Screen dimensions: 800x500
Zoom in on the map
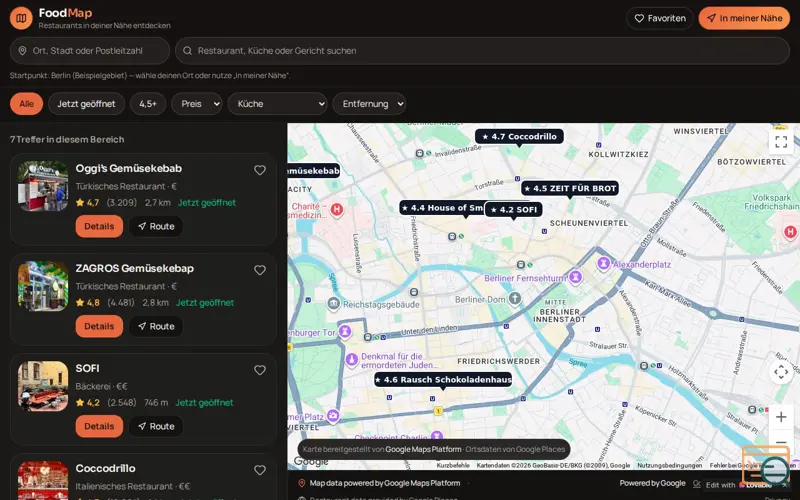pyautogui.click(x=781, y=417)
